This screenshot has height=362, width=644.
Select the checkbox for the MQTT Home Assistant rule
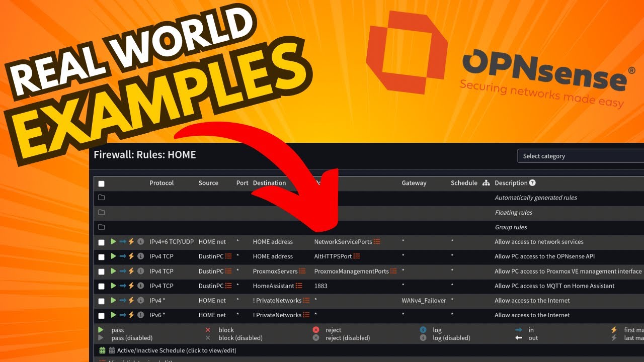[x=102, y=286]
